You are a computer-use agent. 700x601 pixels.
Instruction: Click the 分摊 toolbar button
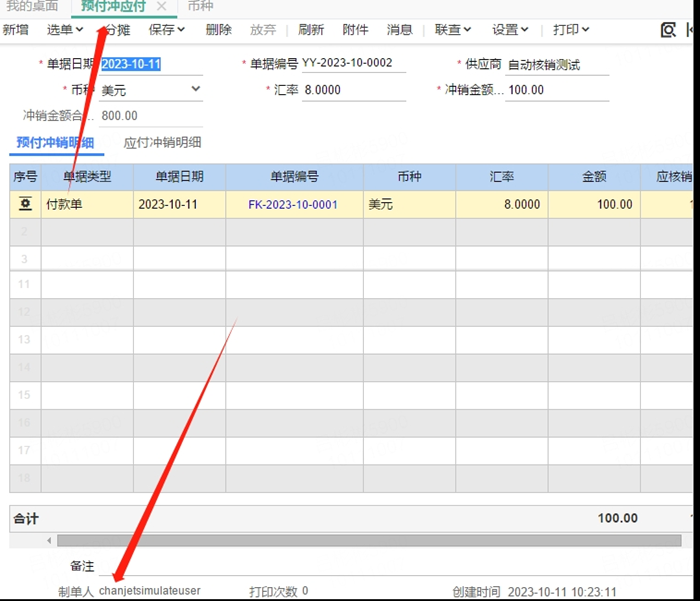(117, 29)
